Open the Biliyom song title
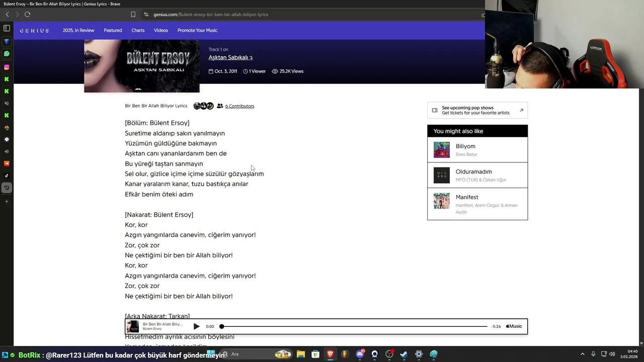The width and height of the screenshot is (644, 362). pos(465,146)
